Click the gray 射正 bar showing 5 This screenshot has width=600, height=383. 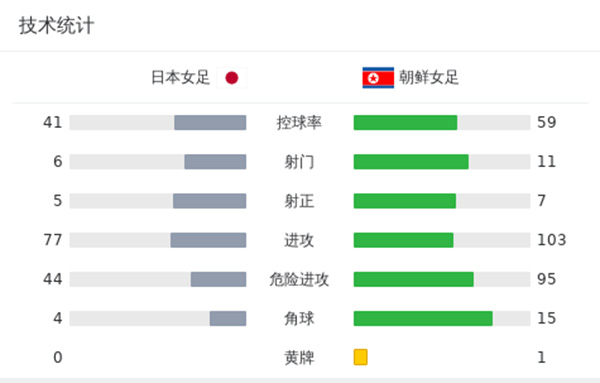coord(209,201)
